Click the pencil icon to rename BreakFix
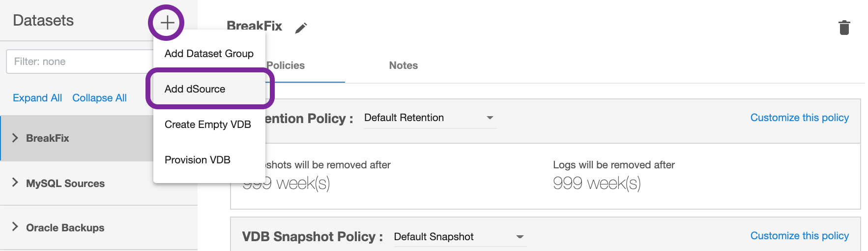 coord(301,28)
